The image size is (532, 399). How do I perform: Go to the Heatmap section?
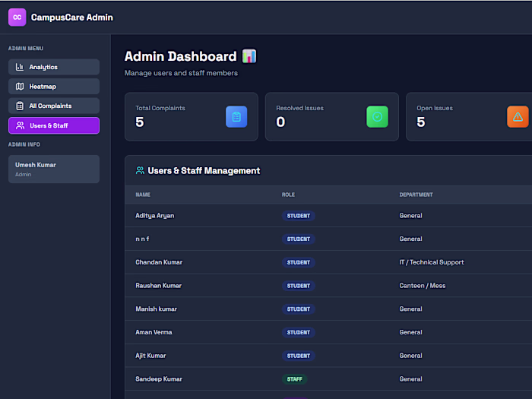[x=54, y=87]
